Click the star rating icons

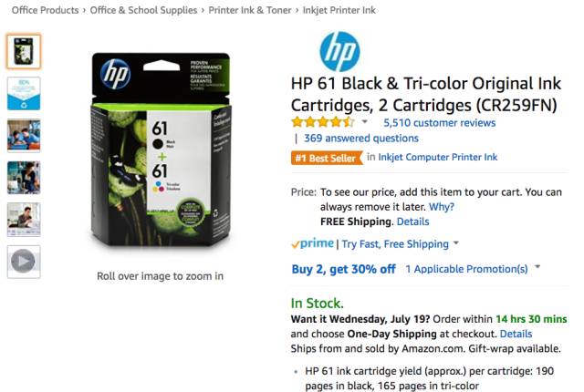coord(323,122)
